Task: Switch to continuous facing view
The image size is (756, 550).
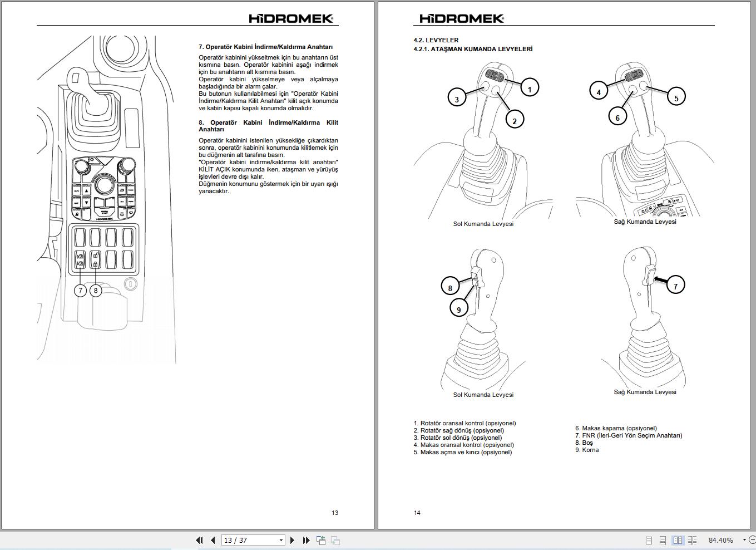Action: (x=692, y=540)
